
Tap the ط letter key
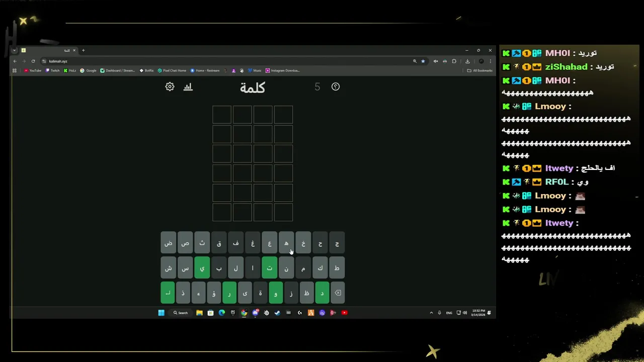(337, 268)
